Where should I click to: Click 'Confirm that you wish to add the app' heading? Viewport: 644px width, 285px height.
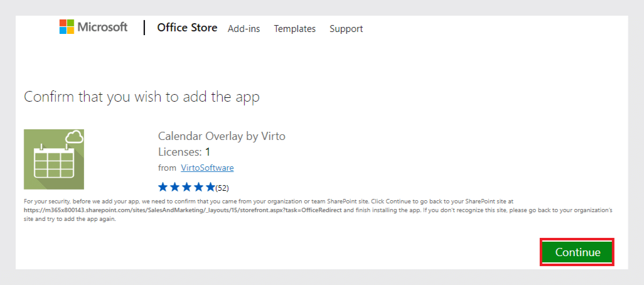pos(142,97)
